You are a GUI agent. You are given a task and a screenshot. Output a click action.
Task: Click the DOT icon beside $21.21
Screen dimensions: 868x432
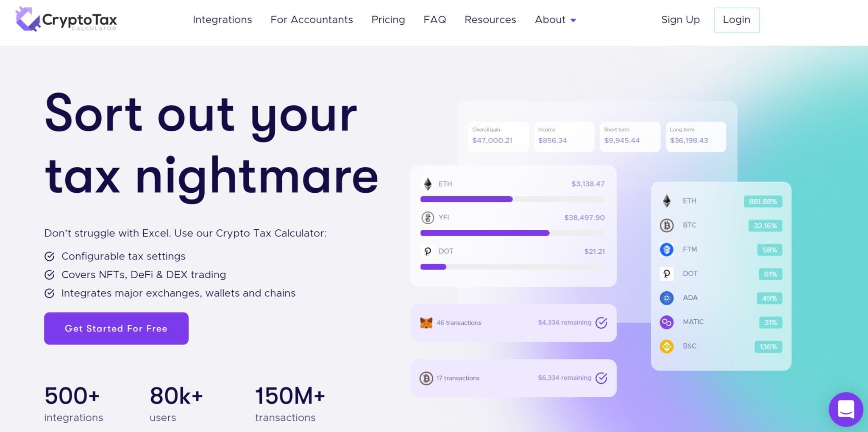[428, 251]
